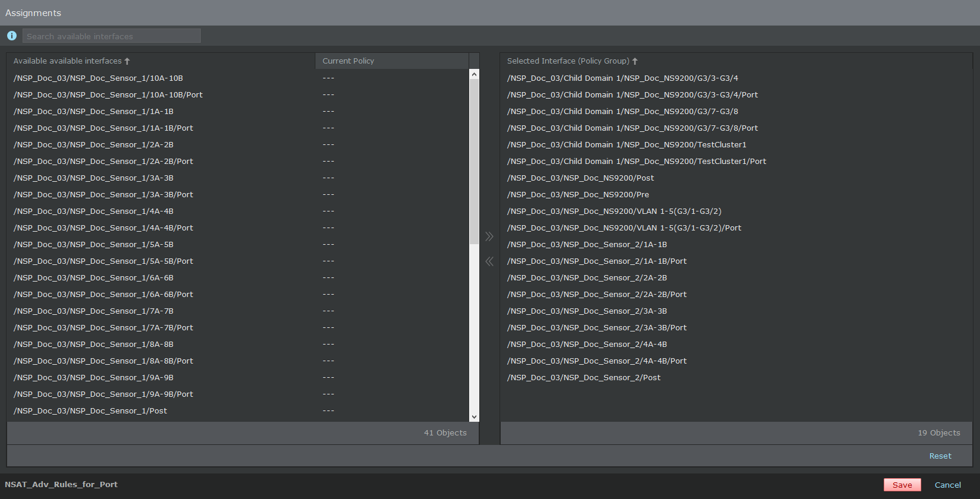This screenshot has height=499, width=980.
Task: Reset the selected interfaces
Action: coord(940,456)
